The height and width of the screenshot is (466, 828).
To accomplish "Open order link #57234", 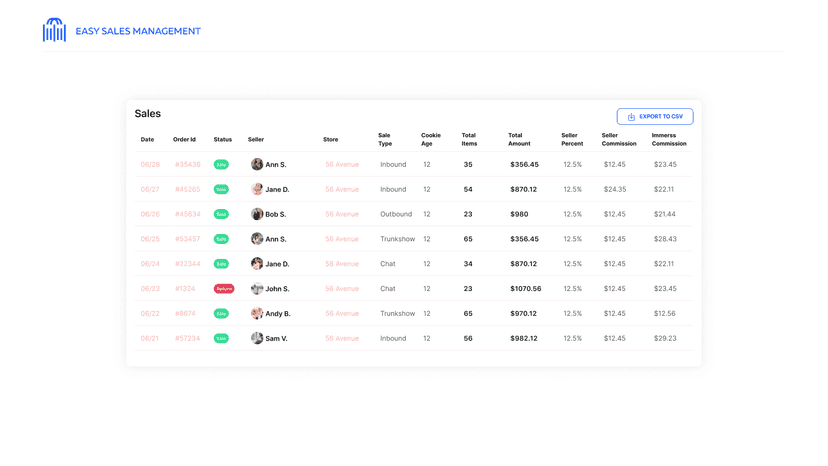I will click(x=187, y=338).
